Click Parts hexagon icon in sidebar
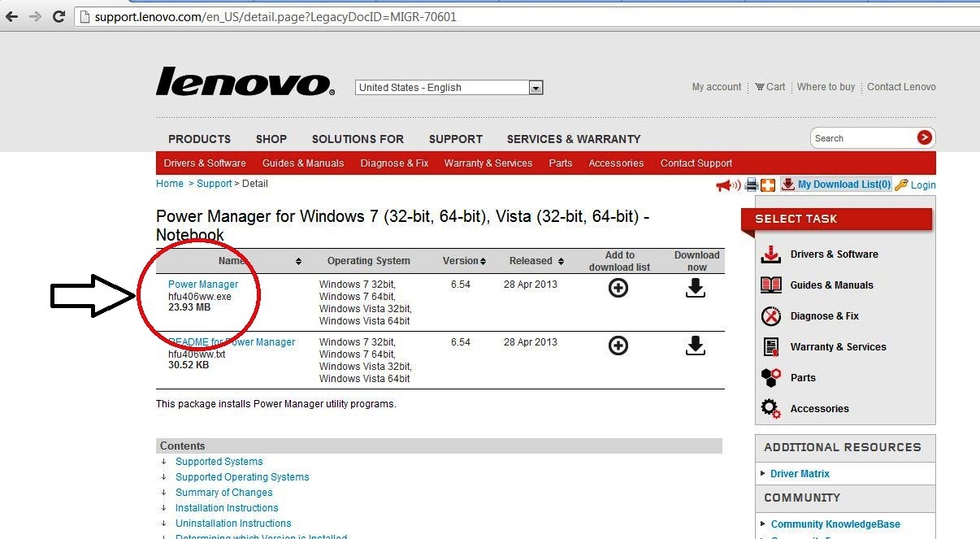Viewport: 980px width, 539px height. coord(770,378)
